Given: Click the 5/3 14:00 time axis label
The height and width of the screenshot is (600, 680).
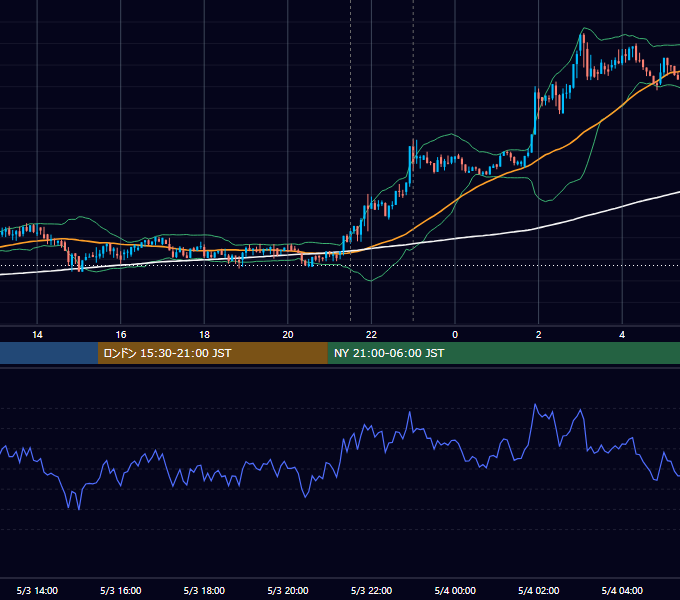Looking at the screenshot, I should 37,590.
